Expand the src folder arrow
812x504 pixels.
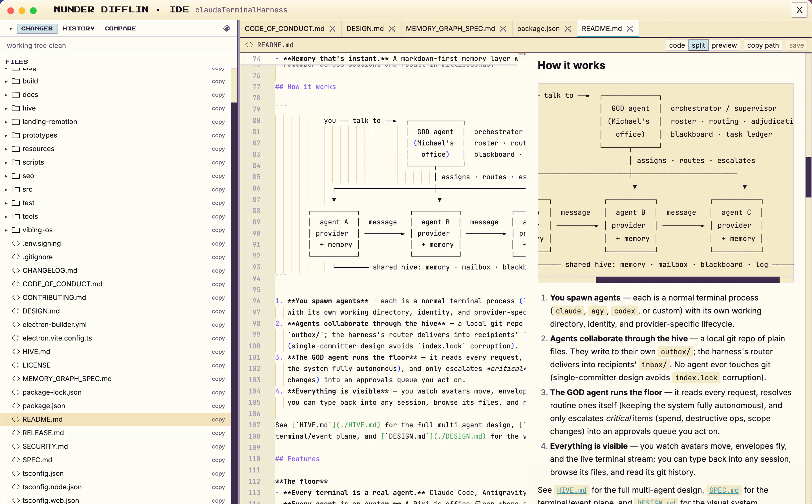click(6, 189)
